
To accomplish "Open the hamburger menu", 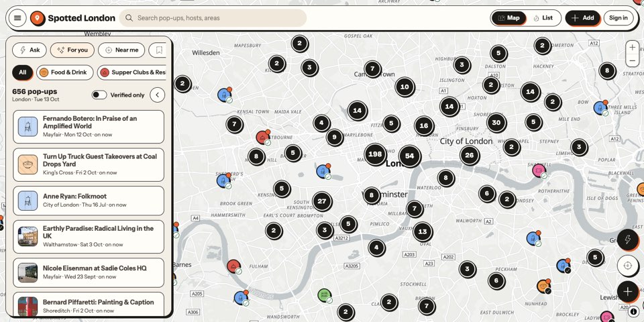I will (x=17, y=18).
